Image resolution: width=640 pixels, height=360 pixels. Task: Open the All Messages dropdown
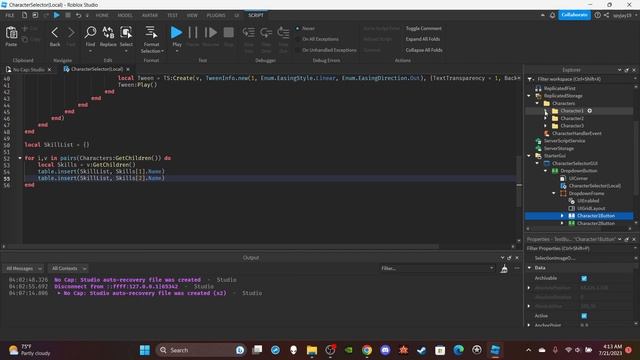(23, 269)
